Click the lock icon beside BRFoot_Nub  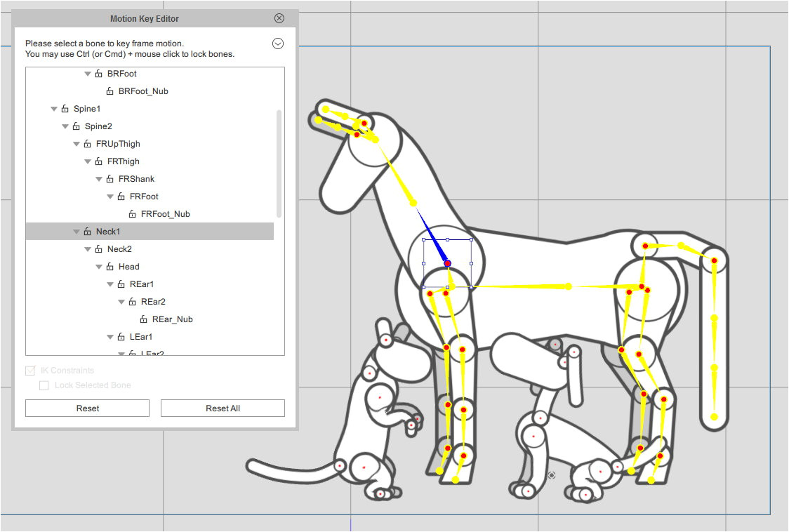(110, 91)
